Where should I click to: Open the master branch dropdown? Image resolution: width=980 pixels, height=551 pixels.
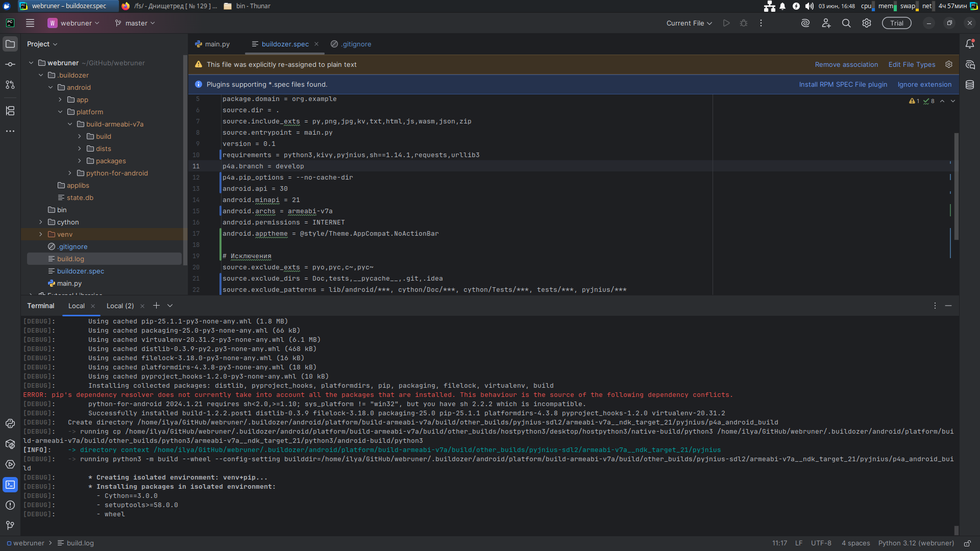click(x=135, y=23)
